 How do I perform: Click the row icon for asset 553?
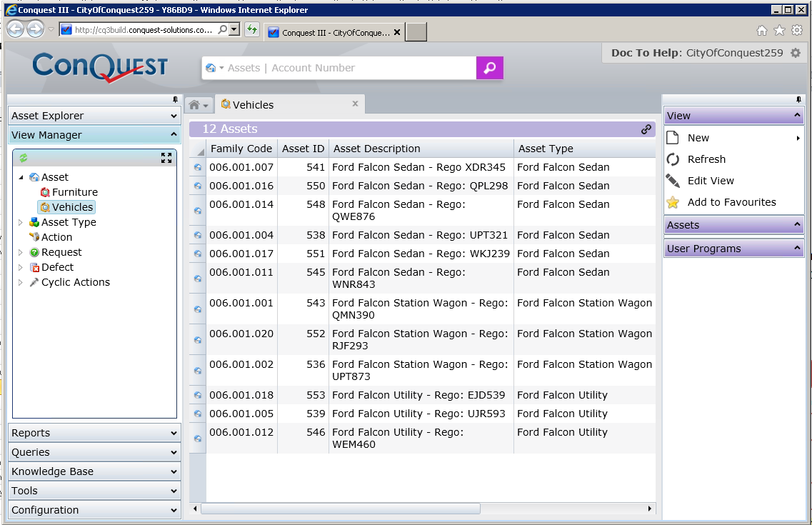tap(198, 395)
